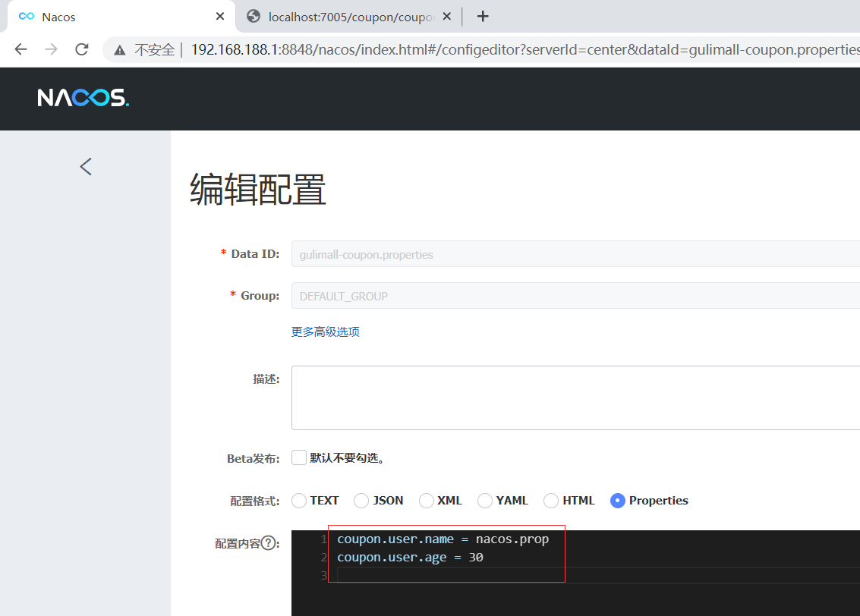Click the Data ID field
860x616 pixels.
click(575, 254)
